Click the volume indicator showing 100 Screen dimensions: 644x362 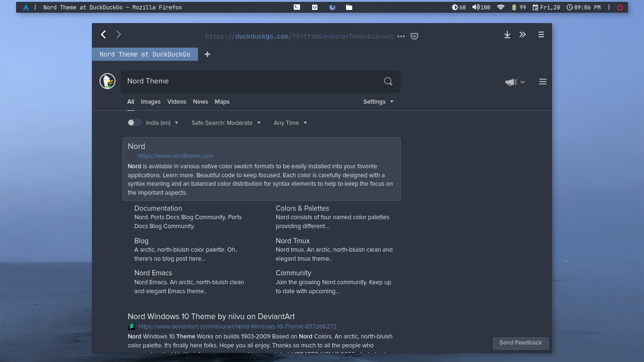481,7
